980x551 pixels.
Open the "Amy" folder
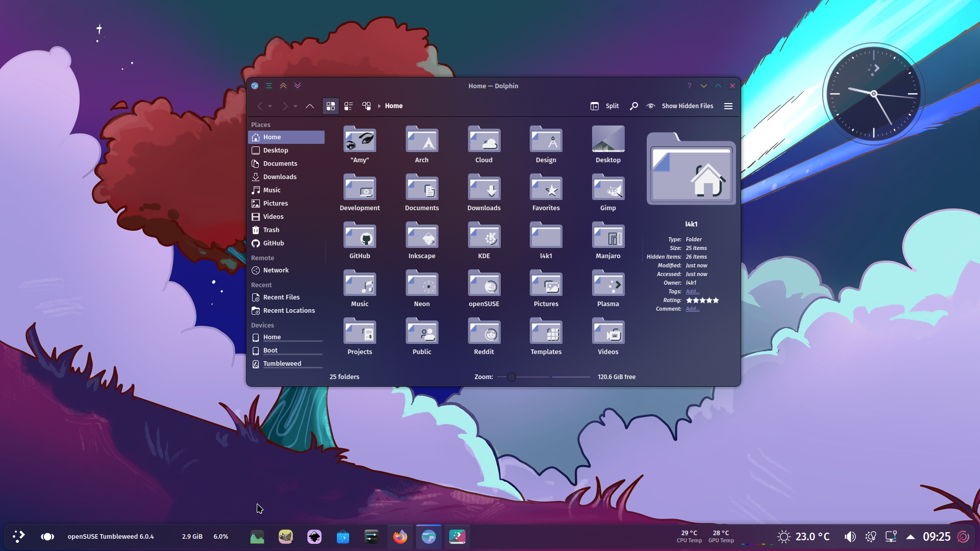tap(360, 145)
